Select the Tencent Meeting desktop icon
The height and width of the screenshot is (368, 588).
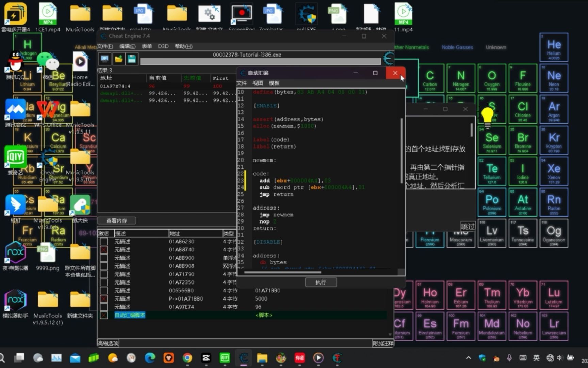[15, 113]
